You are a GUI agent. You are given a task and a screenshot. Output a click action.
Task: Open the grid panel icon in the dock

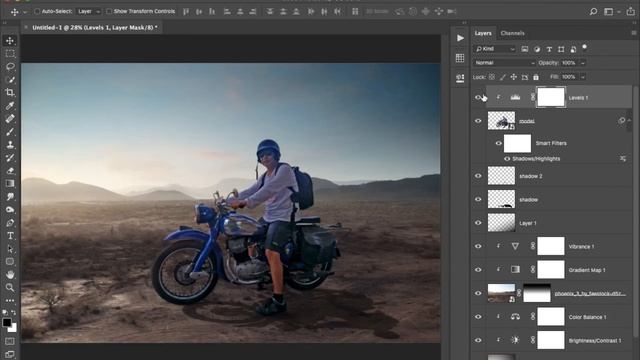[x=460, y=58]
